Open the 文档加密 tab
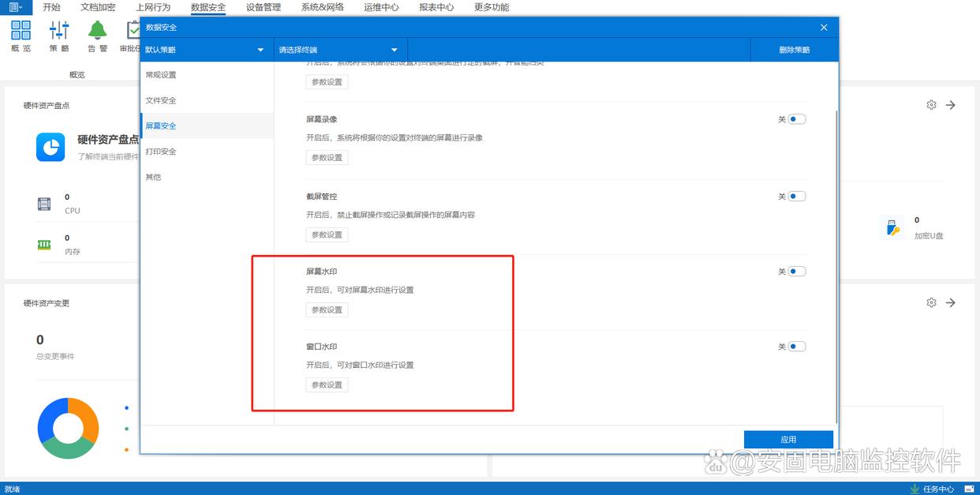 point(98,7)
